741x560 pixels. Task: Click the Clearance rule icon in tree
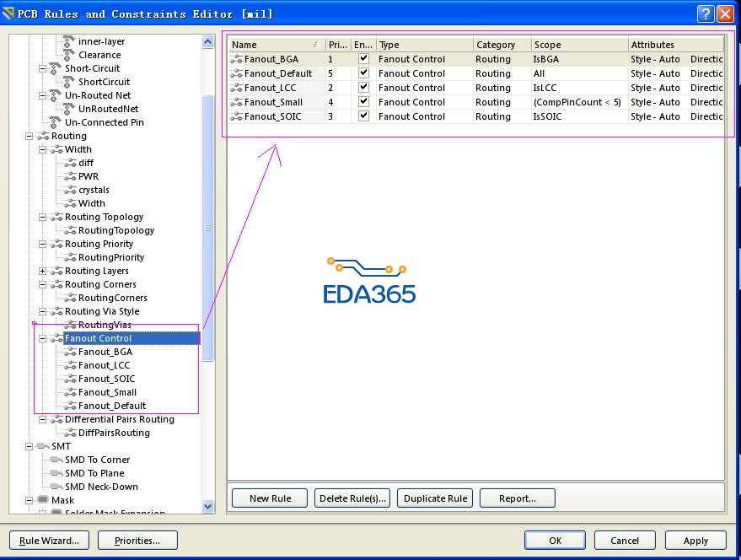coord(69,55)
